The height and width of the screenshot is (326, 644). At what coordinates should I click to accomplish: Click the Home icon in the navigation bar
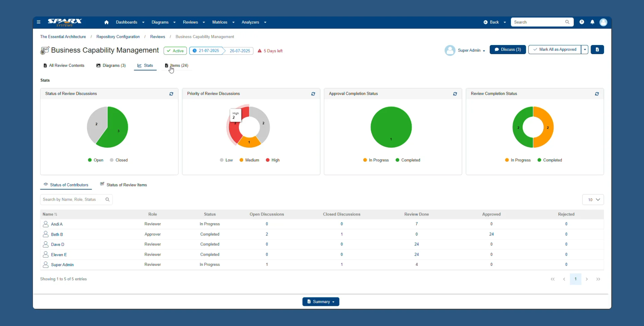(107, 22)
